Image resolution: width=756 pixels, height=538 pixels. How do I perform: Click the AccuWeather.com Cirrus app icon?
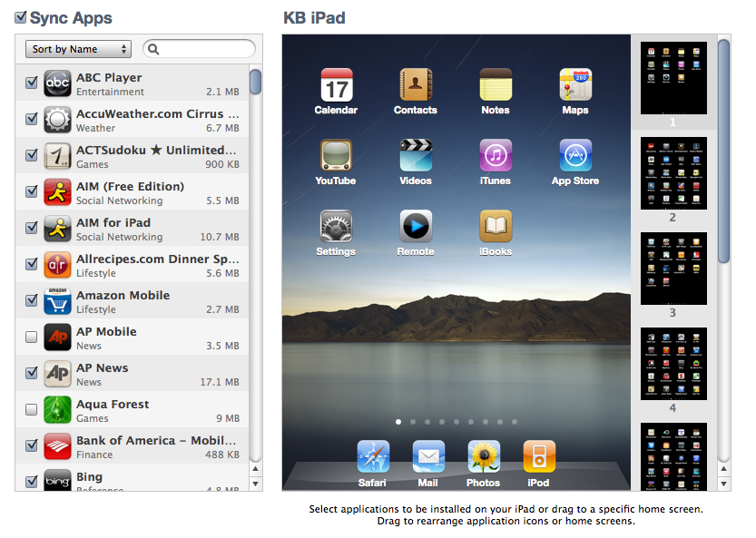[58, 119]
